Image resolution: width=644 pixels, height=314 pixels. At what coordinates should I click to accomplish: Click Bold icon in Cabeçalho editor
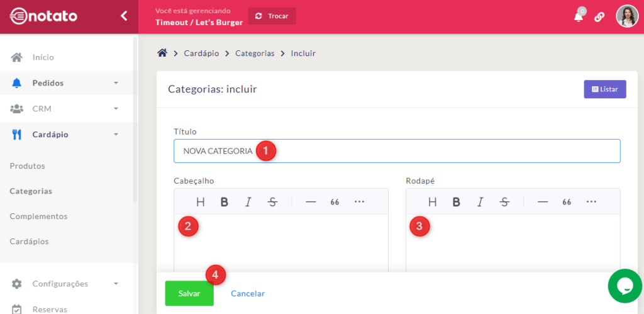coord(224,202)
